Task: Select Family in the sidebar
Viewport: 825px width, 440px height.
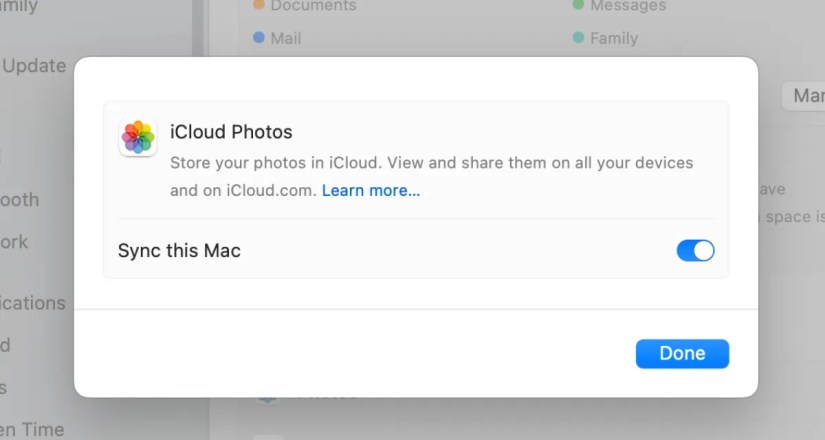Action: click(20, 7)
